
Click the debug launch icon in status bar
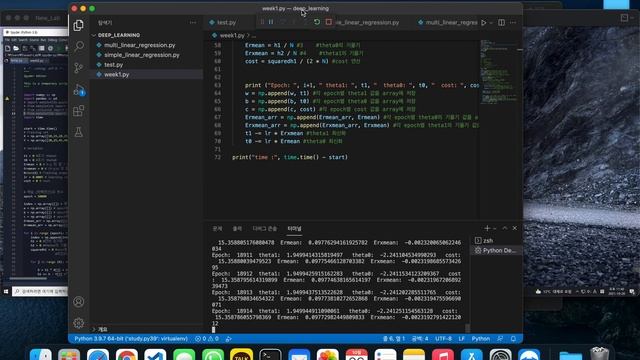(x=229, y=339)
